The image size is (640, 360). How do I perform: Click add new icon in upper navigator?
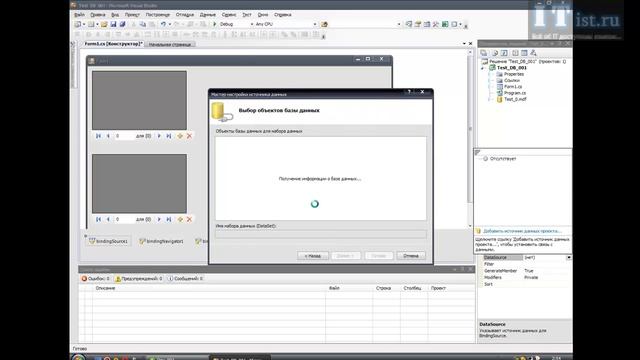click(180, 136)
